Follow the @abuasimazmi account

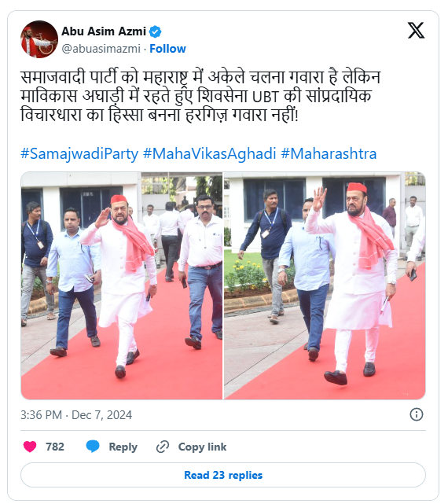[167, 49]
